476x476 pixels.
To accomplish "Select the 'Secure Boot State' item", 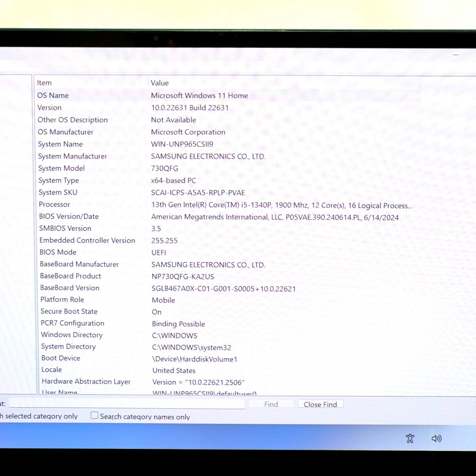I will point(69,311).
